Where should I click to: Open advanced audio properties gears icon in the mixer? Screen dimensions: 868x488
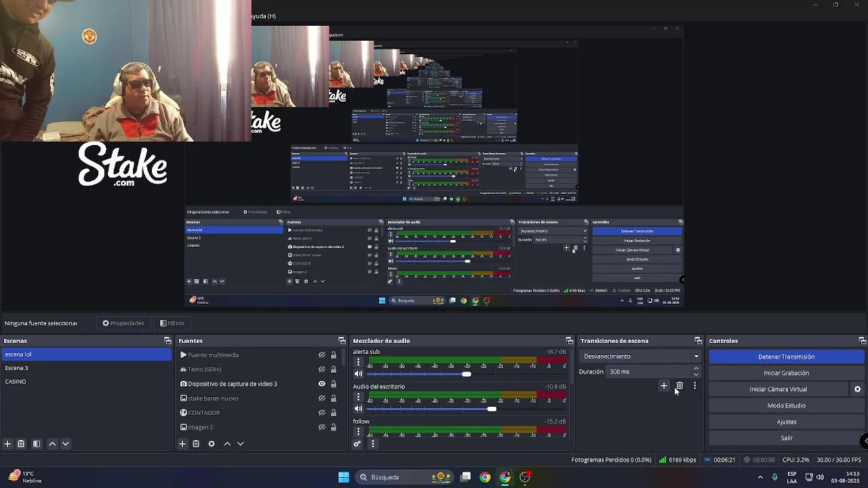(x=357, y=444)
